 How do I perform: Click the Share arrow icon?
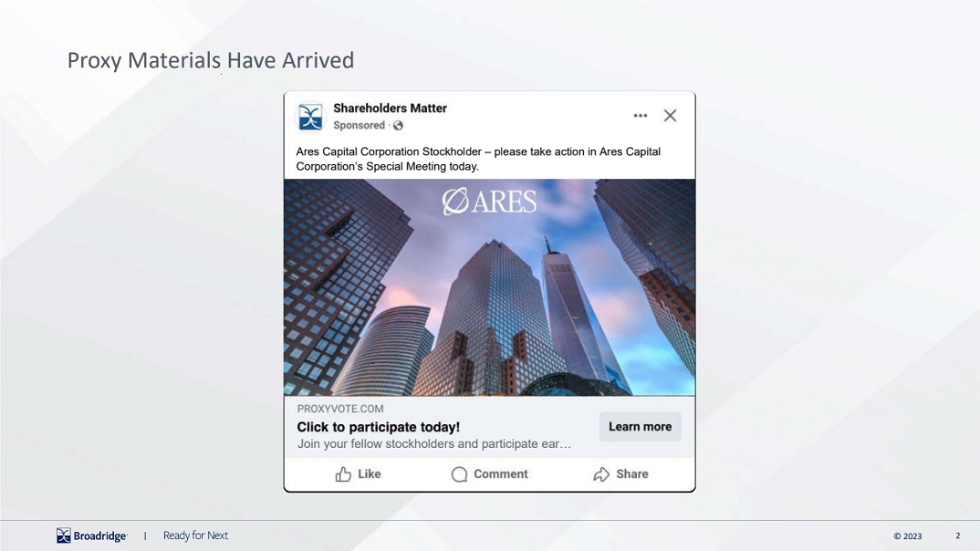point(601,474)
